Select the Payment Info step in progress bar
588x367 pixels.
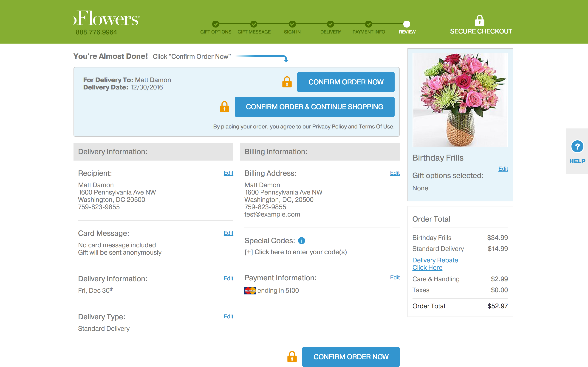click(x=369, y=25)
